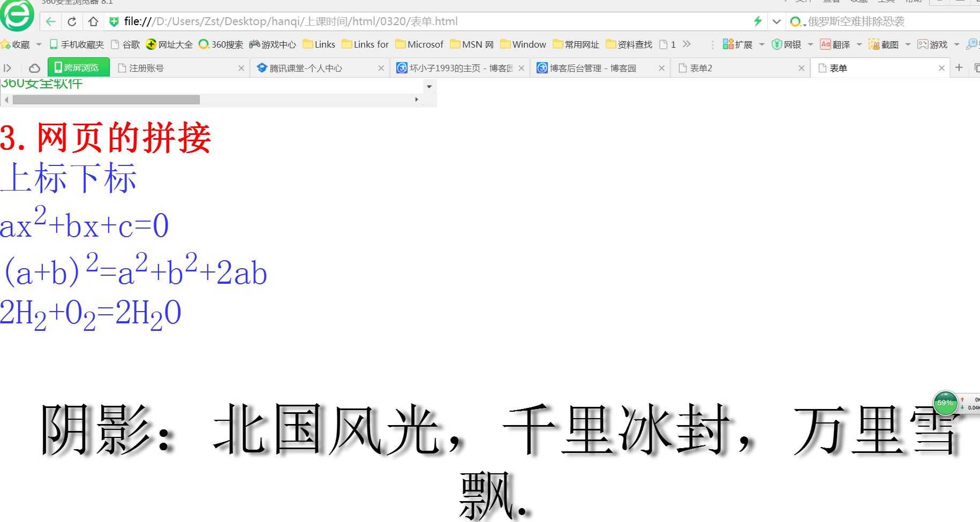Open the 游戏中心 bookmark
This screenshot has height=522, width=980.
(273, 44)
